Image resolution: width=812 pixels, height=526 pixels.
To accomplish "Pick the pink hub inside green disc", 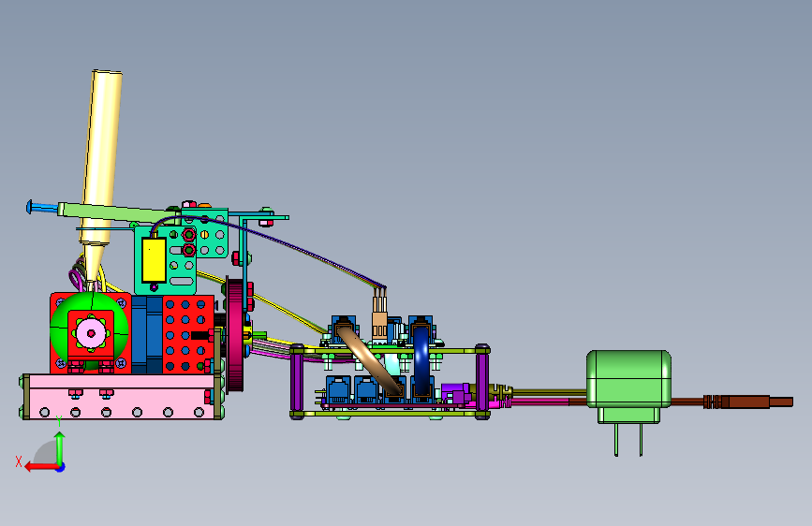I will pos(91,334).
